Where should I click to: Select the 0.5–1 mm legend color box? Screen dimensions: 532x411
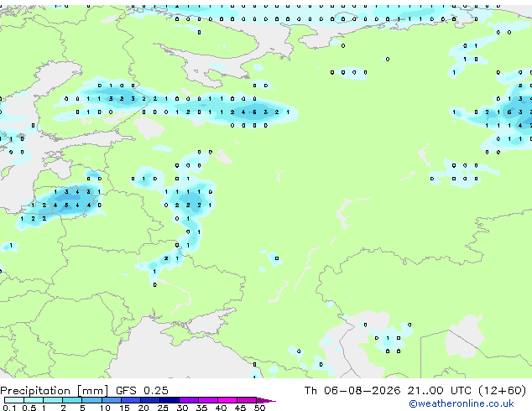[x=34, y=400]
